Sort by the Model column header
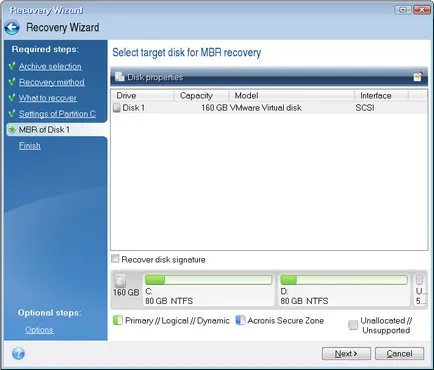Screen dimensions: 434x370 [292, 96]
